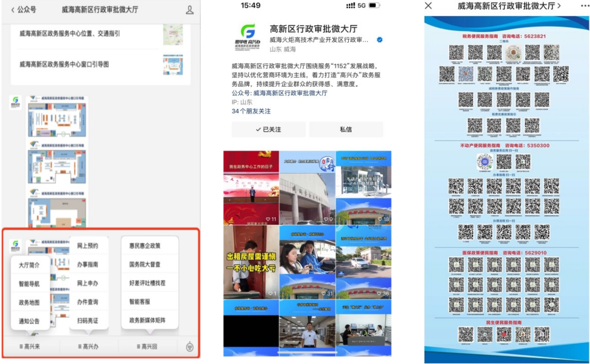Switch to keyboard input via bottom-right icon
This screenshot has height=364, width=590.
coord(189,347)
